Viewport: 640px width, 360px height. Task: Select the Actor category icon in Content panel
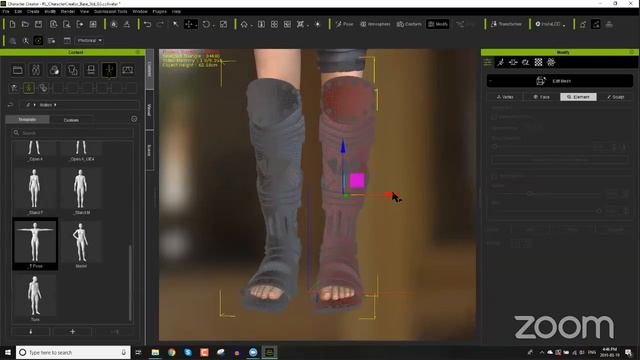(x=36, y=70)
